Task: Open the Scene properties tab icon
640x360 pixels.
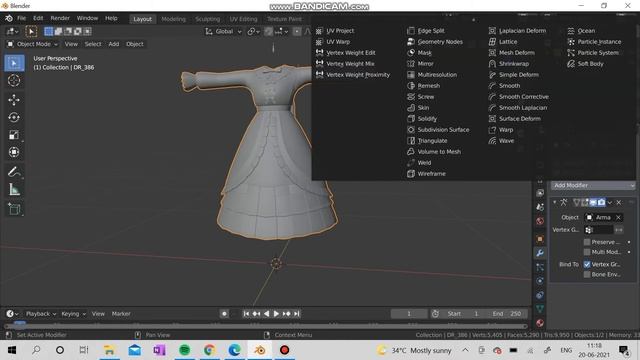Action: tap(540, 207)
